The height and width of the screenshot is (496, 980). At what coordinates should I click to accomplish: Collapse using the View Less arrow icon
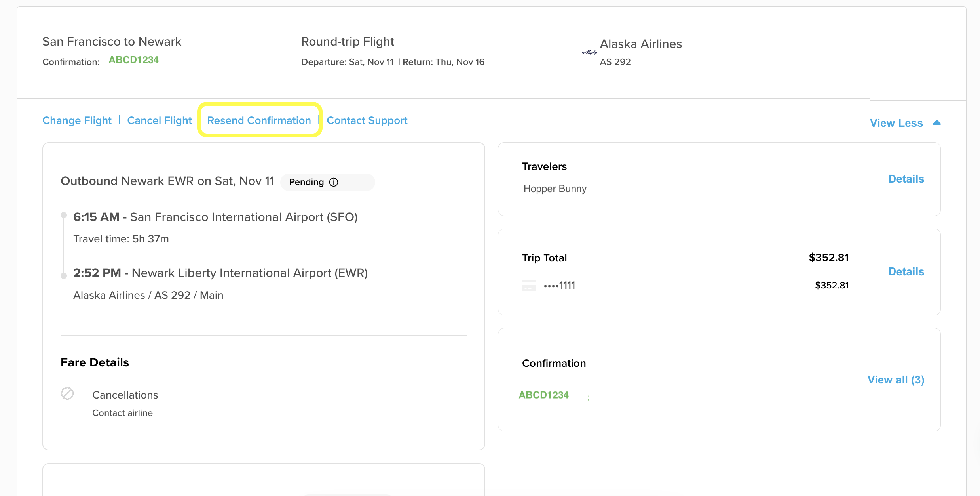pos(936,123)
